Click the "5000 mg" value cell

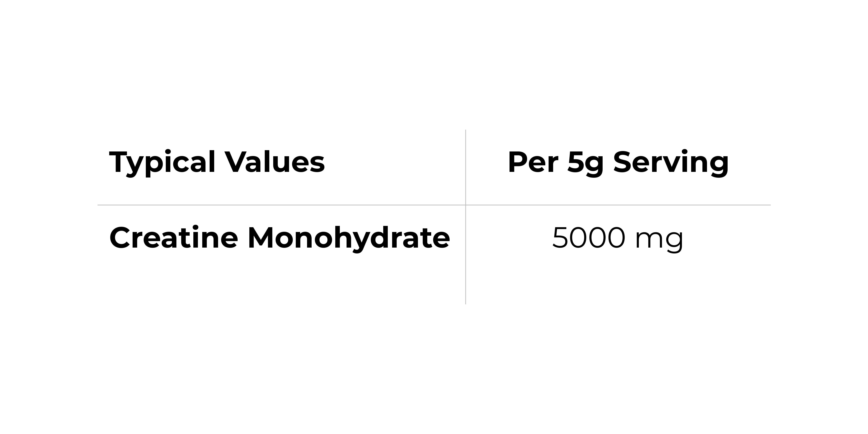pyautogui.click(x=618, y=238)
